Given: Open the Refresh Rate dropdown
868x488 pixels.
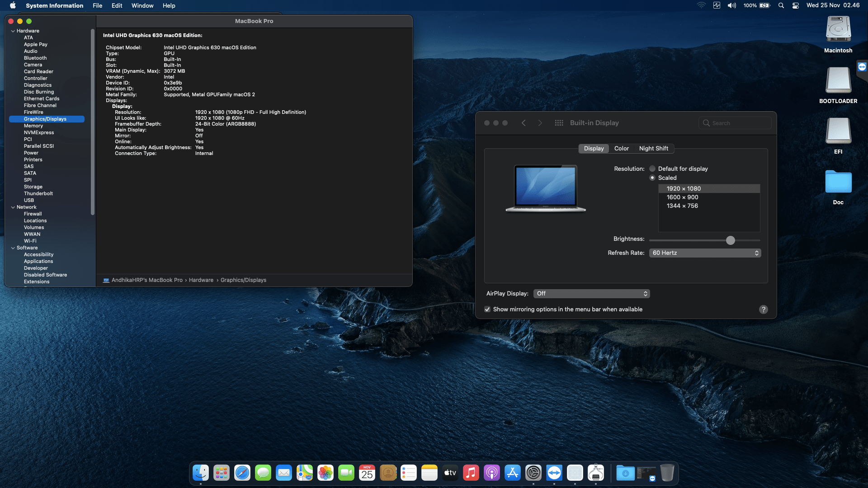Looking at the screenshot, I should [705, 253].
